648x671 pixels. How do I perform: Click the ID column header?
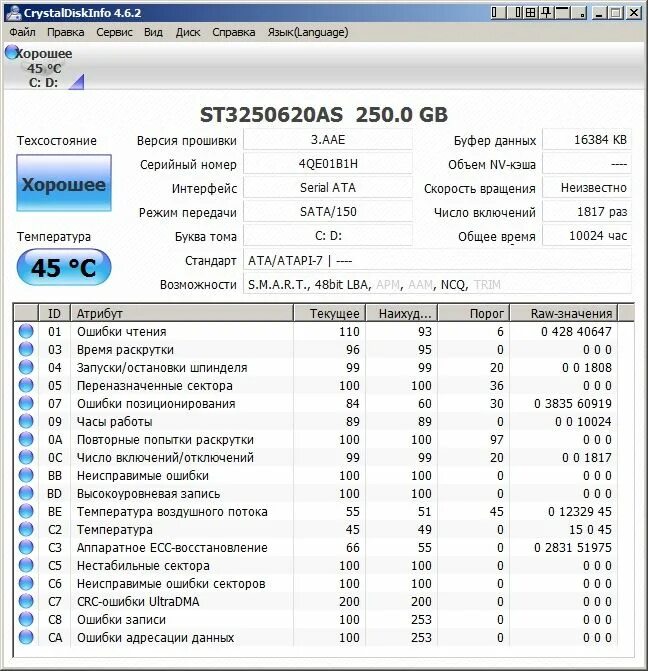pyautogui.click(x=54, y=313)
